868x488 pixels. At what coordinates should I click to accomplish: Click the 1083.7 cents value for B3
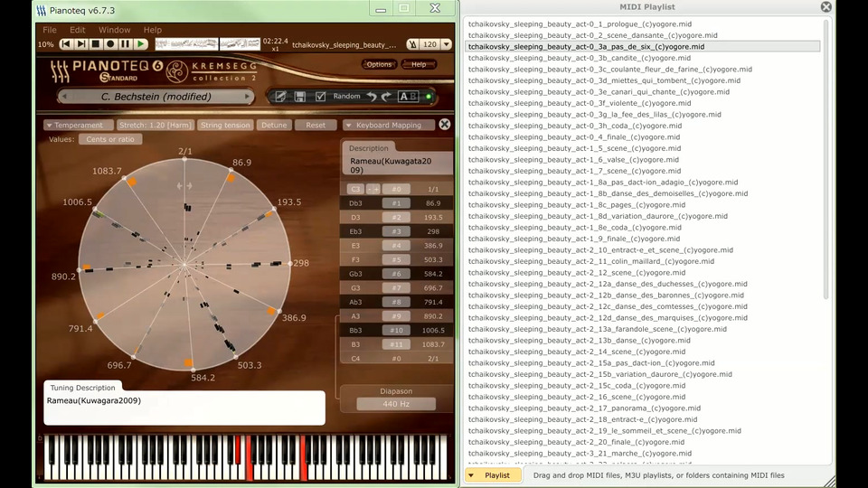433,344
